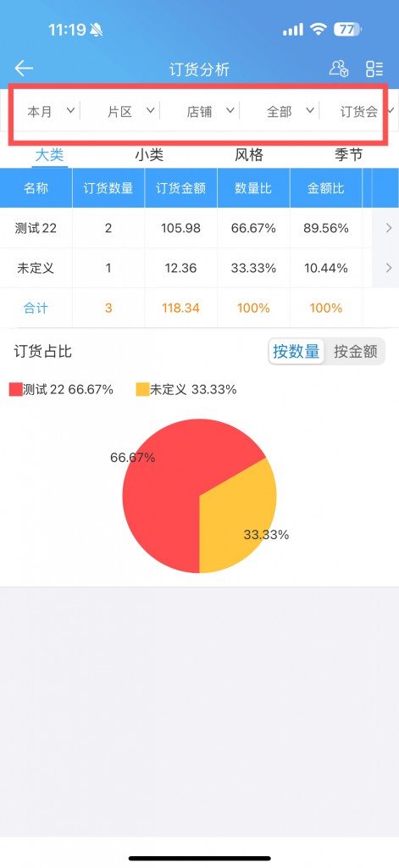The width and height of the screenshot is (399, 868).
Task: Open row arrow for 未定义
Action: point(389,268)
